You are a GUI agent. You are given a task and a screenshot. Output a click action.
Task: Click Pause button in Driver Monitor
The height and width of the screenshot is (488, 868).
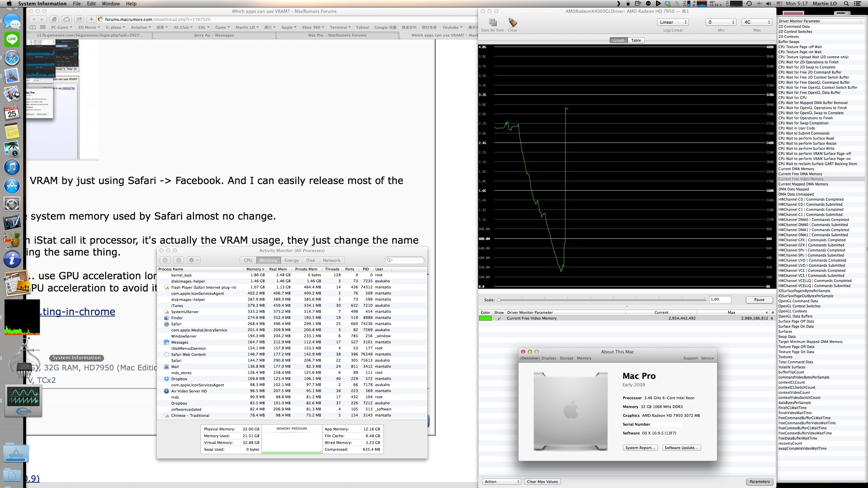click(x=759, y=300)
